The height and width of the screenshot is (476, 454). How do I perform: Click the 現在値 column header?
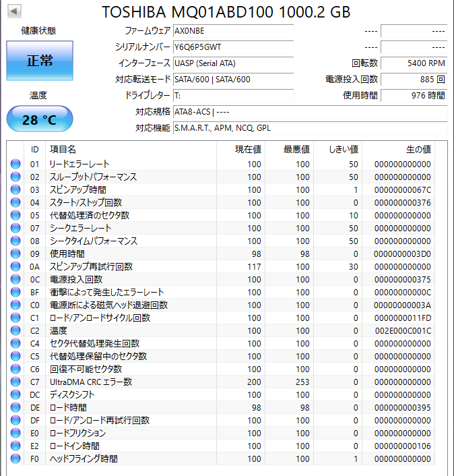[240, 150]
